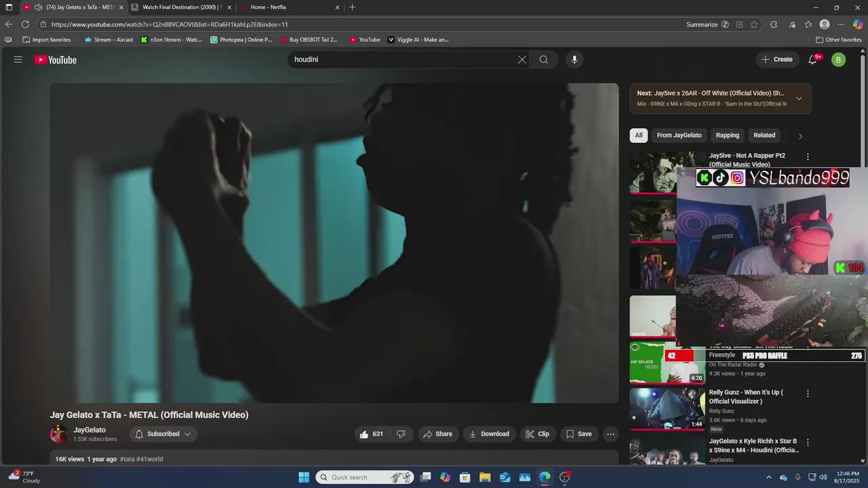Open the Viggle AI bookmark
The width and height of the screenshot is (868, 488).
pos(418,39)
